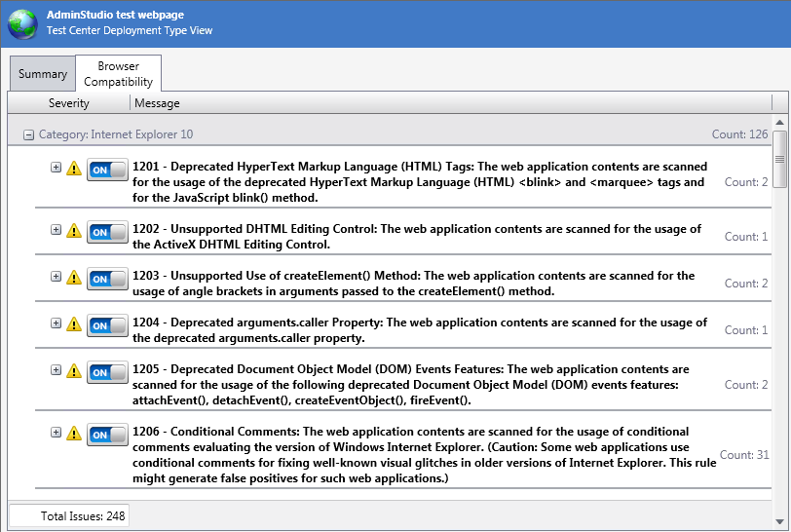Click warning icon for rule 1205
Viewport: 791px width, 532px height.
[x=74, y=371]
